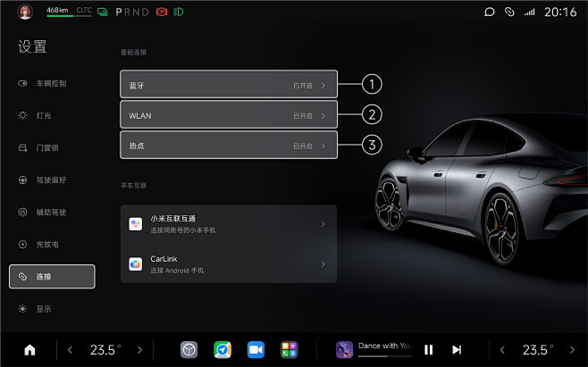Open the video camera app in dock
The height and width of the screenshot is (367, 588).
256,350
